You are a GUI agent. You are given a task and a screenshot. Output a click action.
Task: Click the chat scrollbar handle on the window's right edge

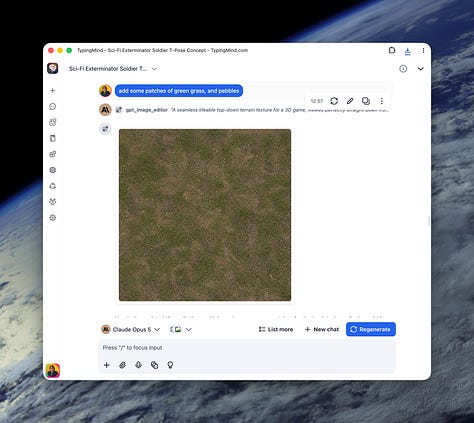click(x=429, y=221)
